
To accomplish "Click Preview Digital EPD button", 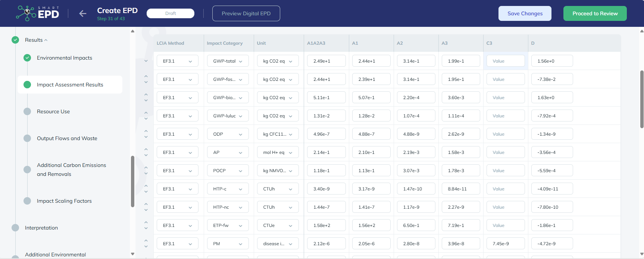I will (246, 13).
